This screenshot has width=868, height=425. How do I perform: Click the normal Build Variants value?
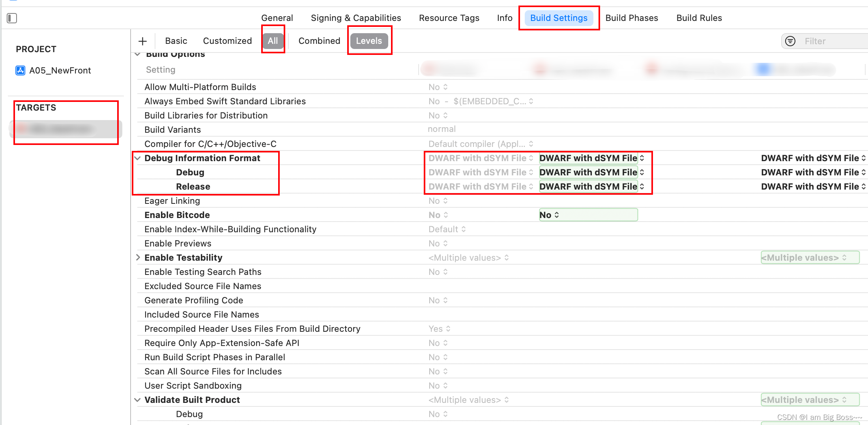coord(441,129)
